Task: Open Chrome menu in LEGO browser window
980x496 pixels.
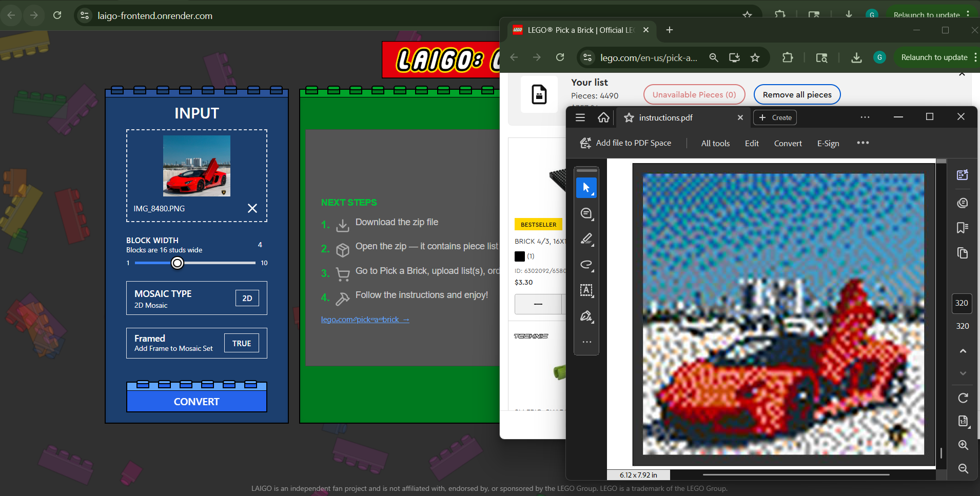Action: coord(975,57)
